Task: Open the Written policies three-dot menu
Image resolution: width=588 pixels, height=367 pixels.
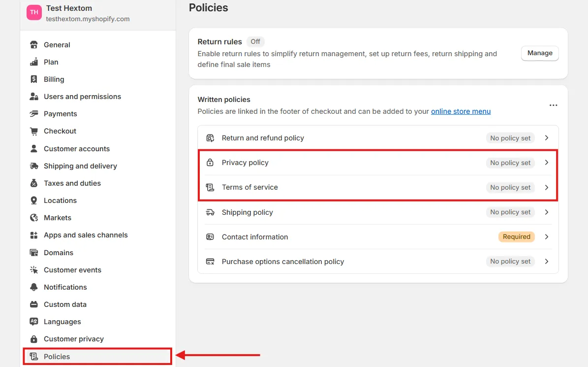Action: point(553,105)
